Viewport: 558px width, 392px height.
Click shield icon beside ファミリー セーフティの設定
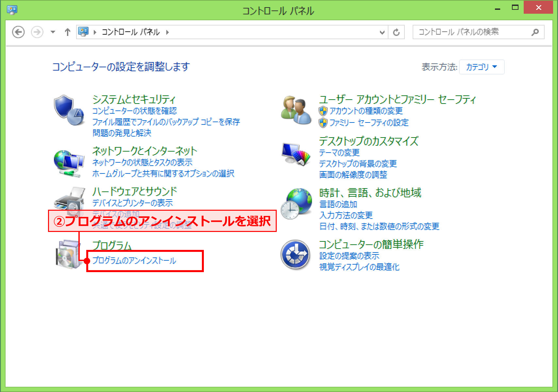[323, 123]
